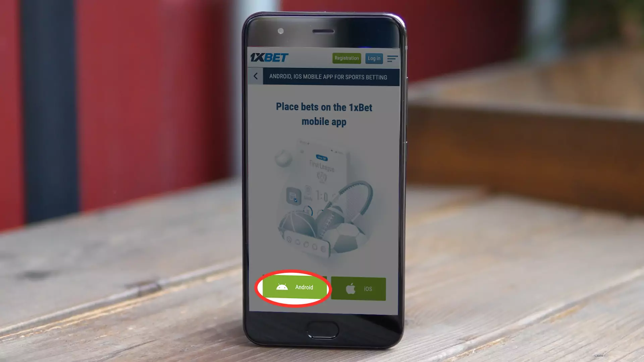
Task: Open the 1xBet Registration page
Action: tap(346, 58)
